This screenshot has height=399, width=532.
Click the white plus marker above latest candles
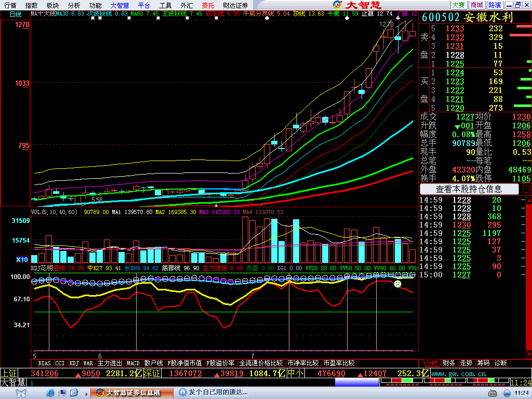[398, 17]
